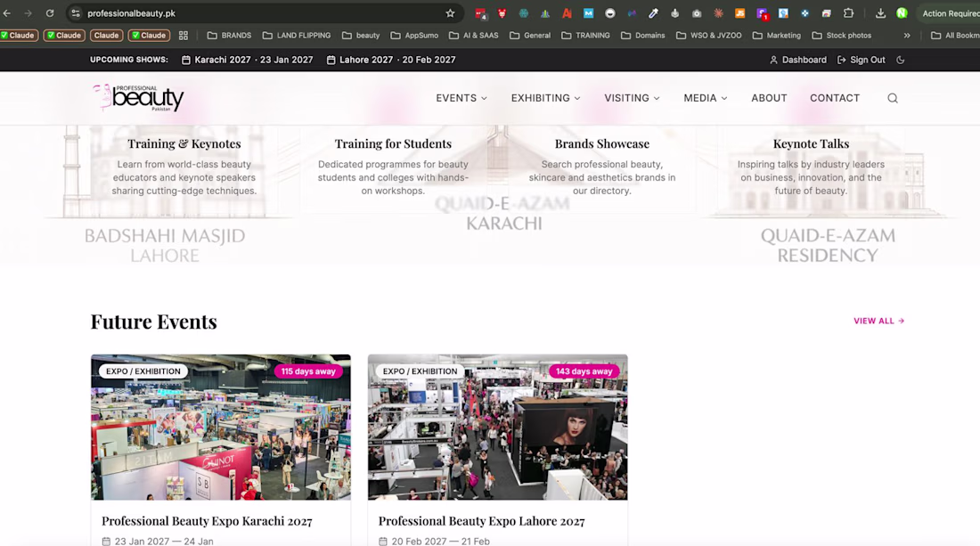
Task: Click VIEW ALL future events link
Action: coord(878,322)
